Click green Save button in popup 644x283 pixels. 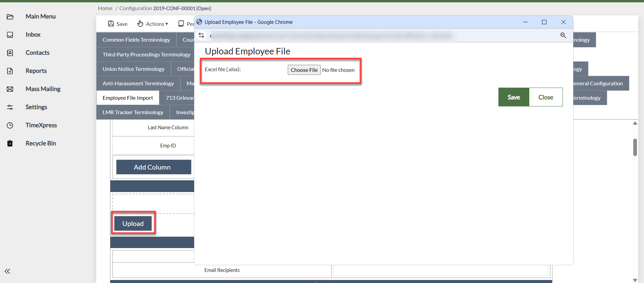(514, 97)
